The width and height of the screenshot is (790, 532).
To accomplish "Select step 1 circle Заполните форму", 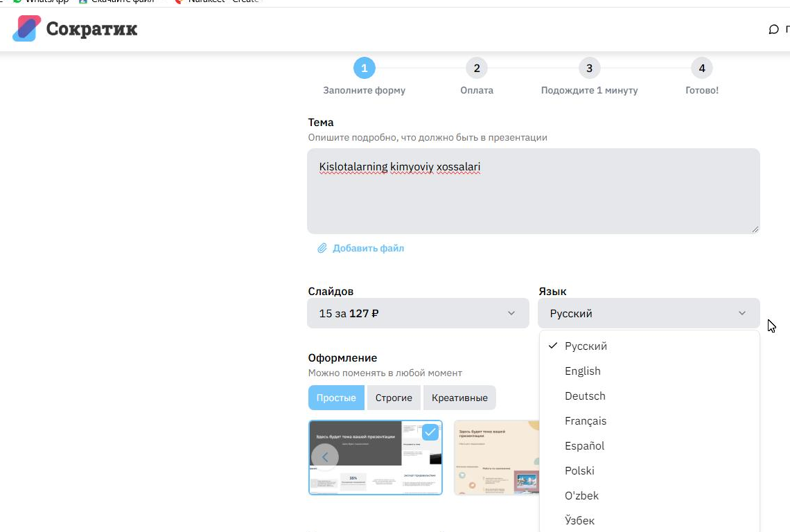I will (x=365, y=68).
